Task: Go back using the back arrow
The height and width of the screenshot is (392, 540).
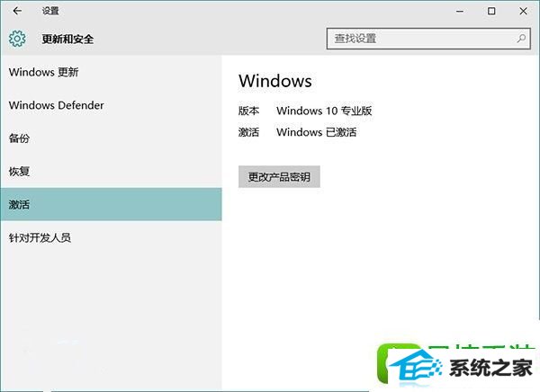Action: pos(17,11)
